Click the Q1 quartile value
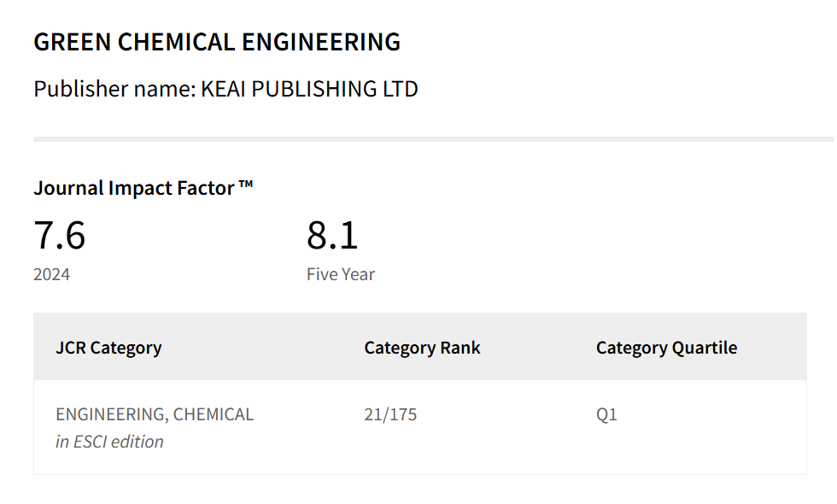 coord(606,415)
